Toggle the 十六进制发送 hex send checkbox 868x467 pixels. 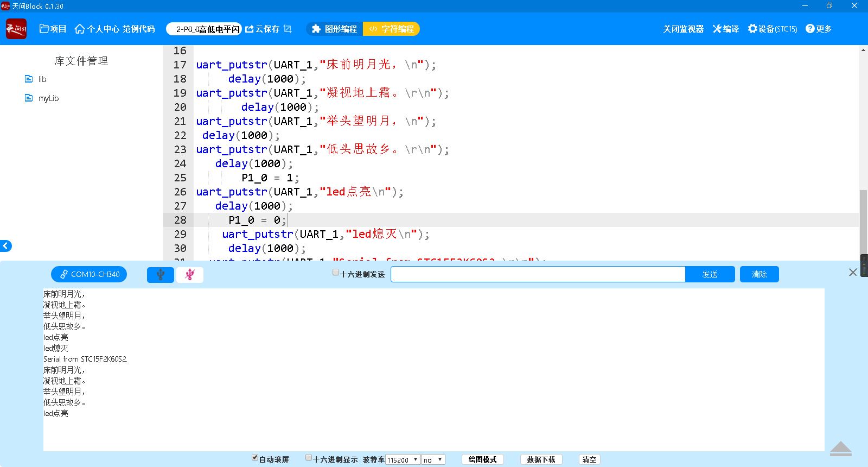point(336,273)
